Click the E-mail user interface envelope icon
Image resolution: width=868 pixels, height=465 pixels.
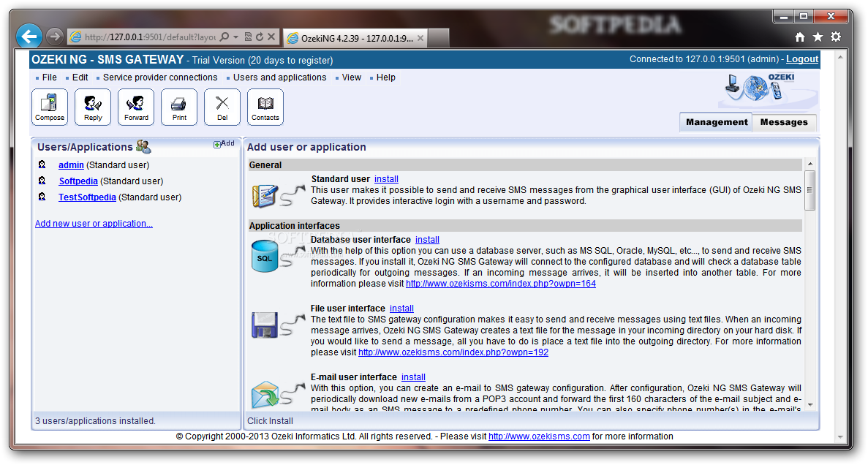[x=265, y=394]
